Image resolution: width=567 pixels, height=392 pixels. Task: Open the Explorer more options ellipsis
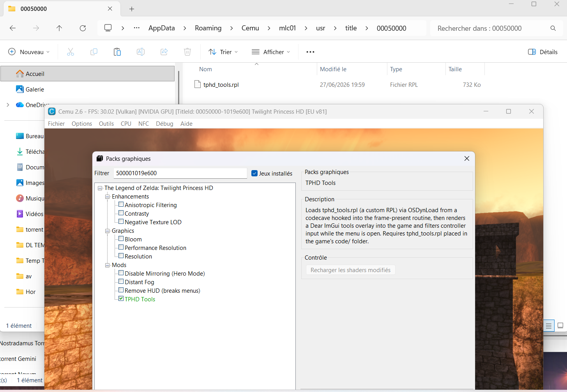(310, 52)
